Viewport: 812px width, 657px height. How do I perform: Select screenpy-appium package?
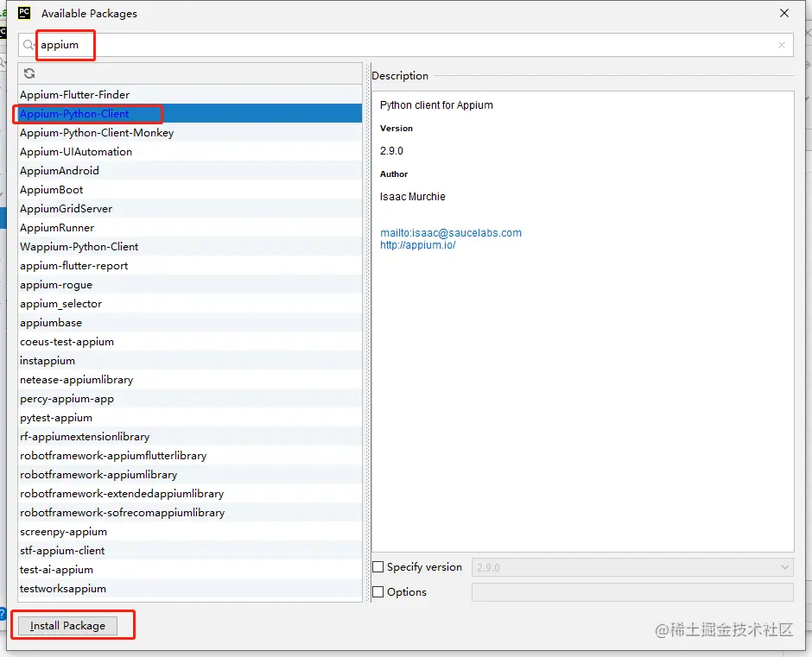[x=190, y=531]
